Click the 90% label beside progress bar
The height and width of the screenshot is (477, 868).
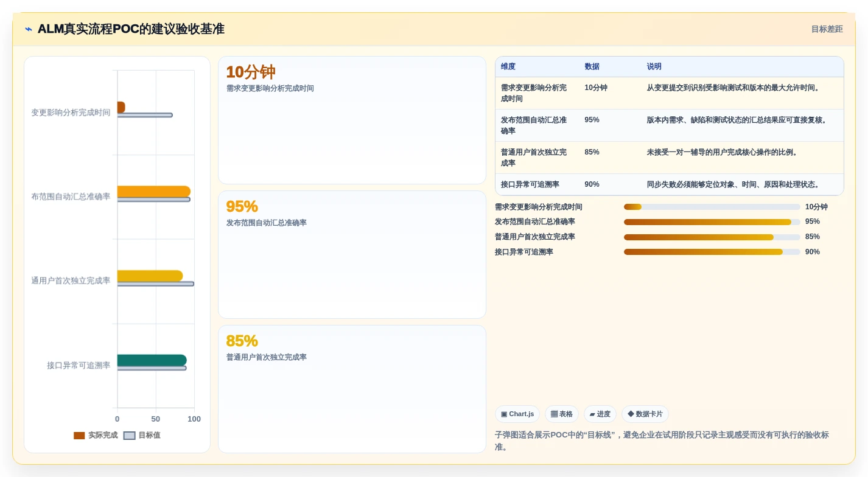813,252
